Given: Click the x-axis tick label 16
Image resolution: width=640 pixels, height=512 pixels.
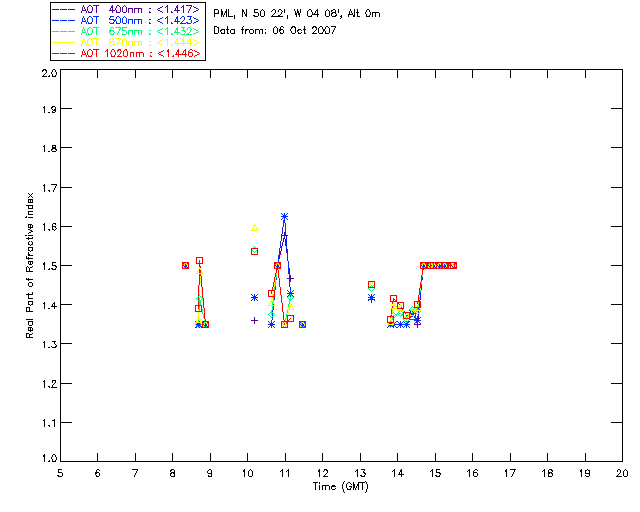Looking at the screenshot, I should (473, 473).
